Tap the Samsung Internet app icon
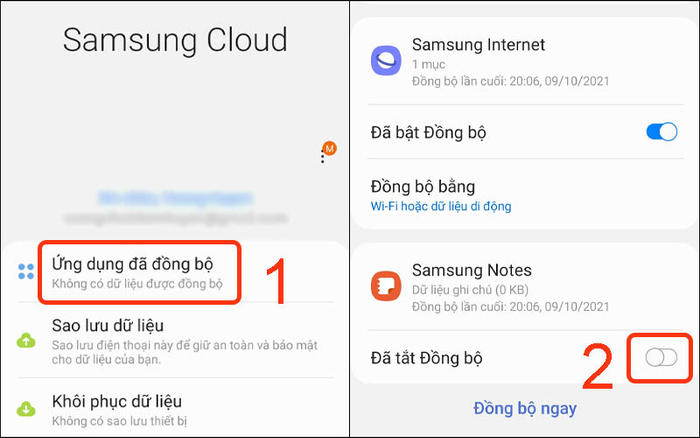 point(386,60)
